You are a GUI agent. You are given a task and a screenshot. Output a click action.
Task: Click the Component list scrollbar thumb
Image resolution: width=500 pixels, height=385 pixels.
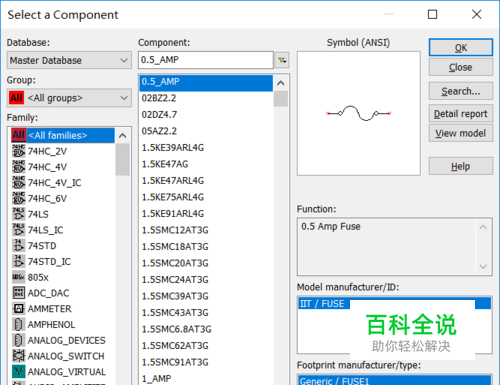coord(281,99)
